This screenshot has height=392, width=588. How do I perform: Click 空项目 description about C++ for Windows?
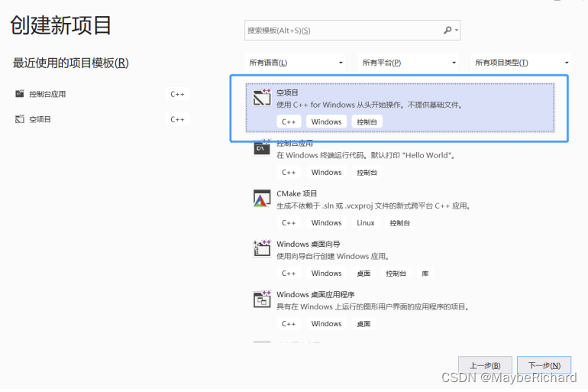pos(370,105)
